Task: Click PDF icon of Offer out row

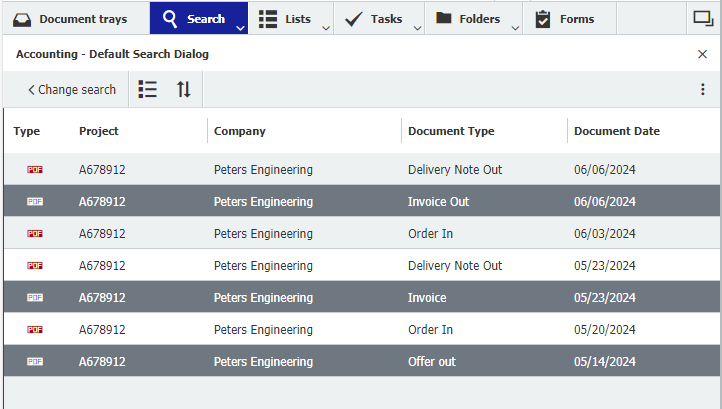Action: tap(35, 362)
